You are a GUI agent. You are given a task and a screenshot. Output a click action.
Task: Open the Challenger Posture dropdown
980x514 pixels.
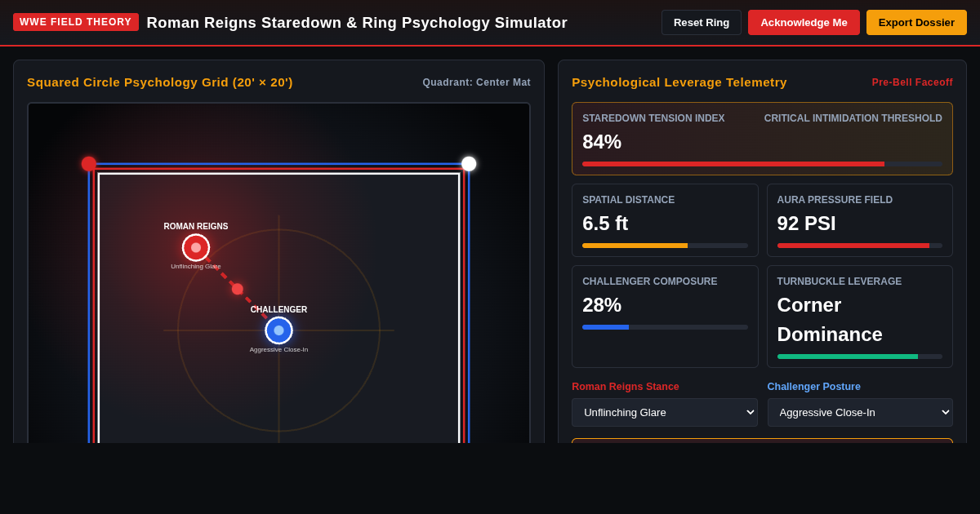click(860, 412)
